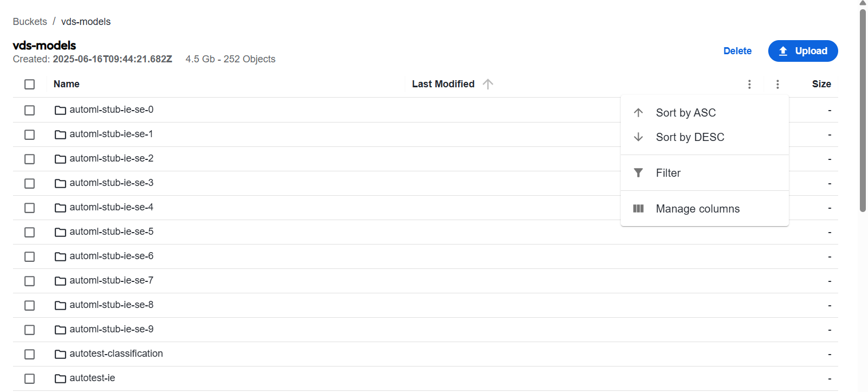Click the folder icon for autotest-classification
This screenshot has width=868, height=392.
(x=60, y=354)
